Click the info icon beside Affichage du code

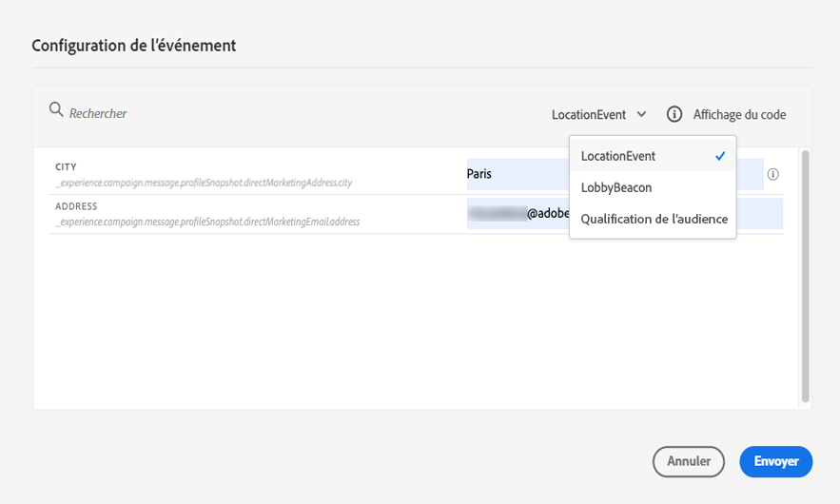tap(674, 114)
